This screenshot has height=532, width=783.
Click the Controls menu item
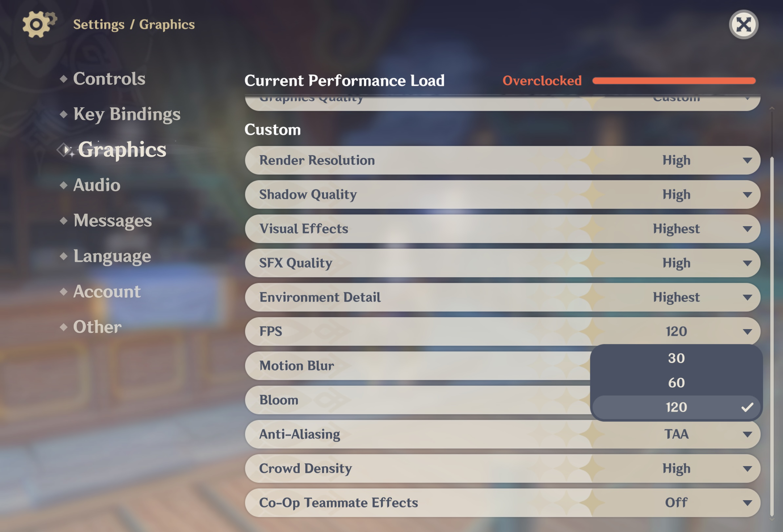coord(110,78)
